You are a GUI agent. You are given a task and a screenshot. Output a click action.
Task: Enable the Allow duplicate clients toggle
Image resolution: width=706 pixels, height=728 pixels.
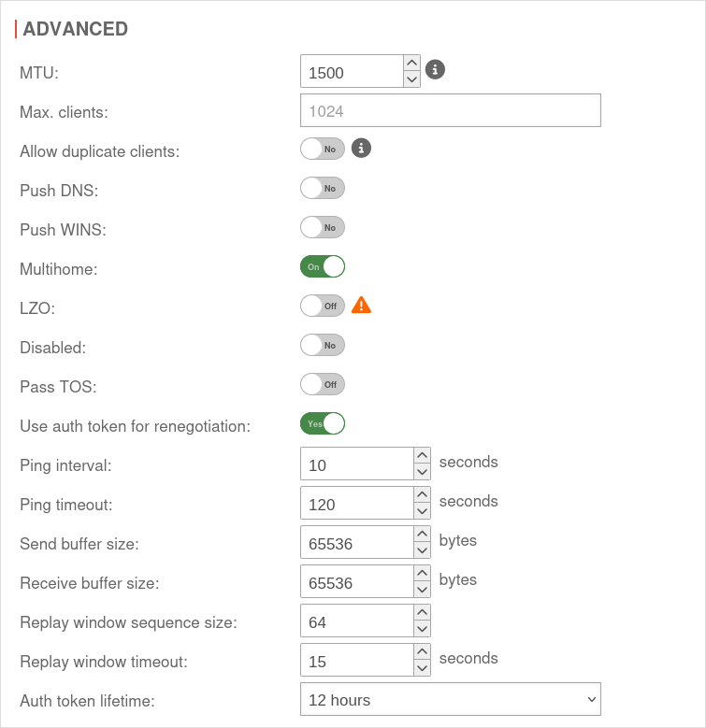tap(323, 149)
